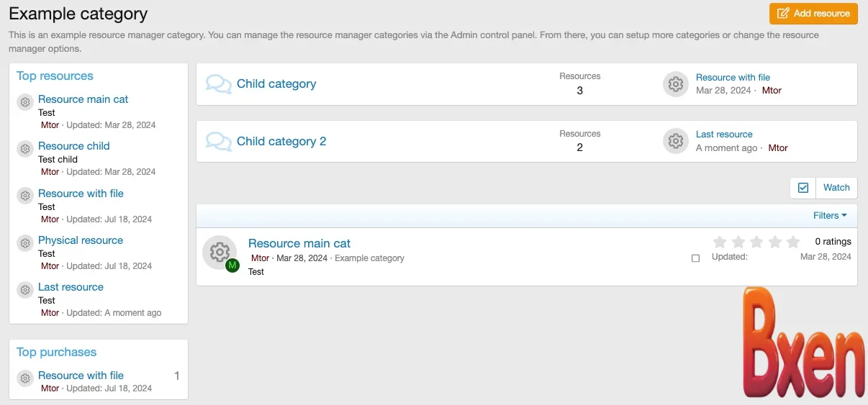
Task: Open Top resources heading link
Action: 55,76
